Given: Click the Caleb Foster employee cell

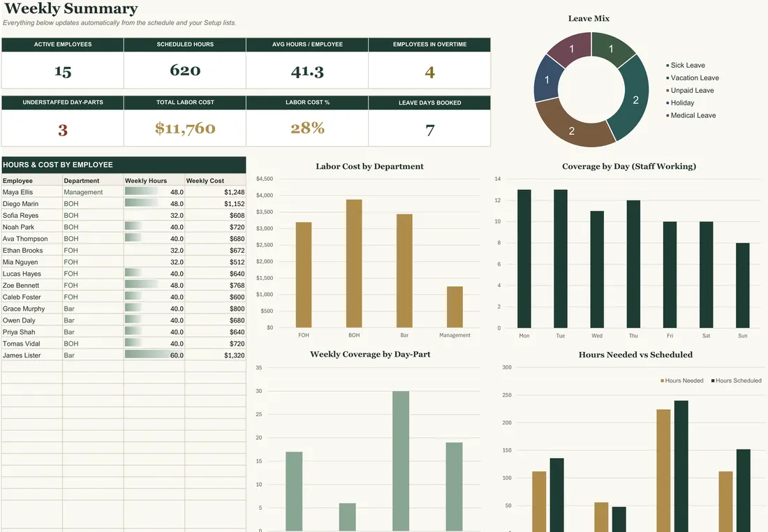Looking at the screenshot, I should tap(32, 297).
